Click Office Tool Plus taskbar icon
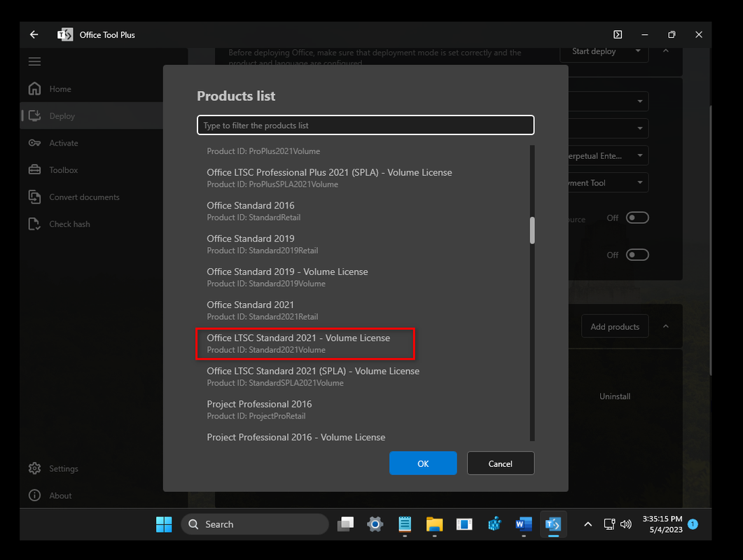This screenshot has width=743, height=560. click(x=553, y=524)
